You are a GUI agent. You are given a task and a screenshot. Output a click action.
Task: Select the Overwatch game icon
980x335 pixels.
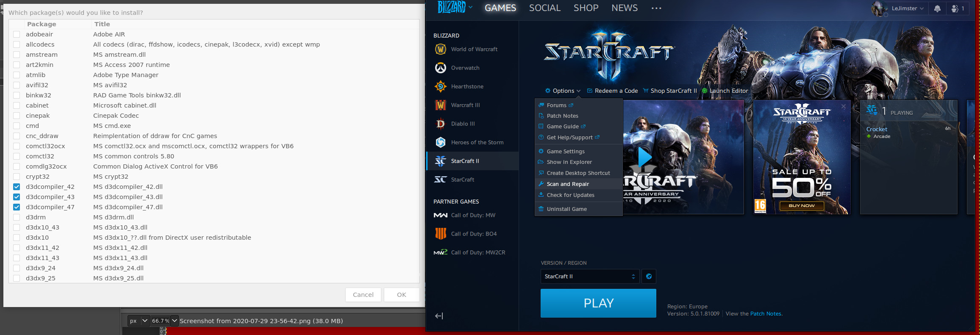[x=441, y=68]
